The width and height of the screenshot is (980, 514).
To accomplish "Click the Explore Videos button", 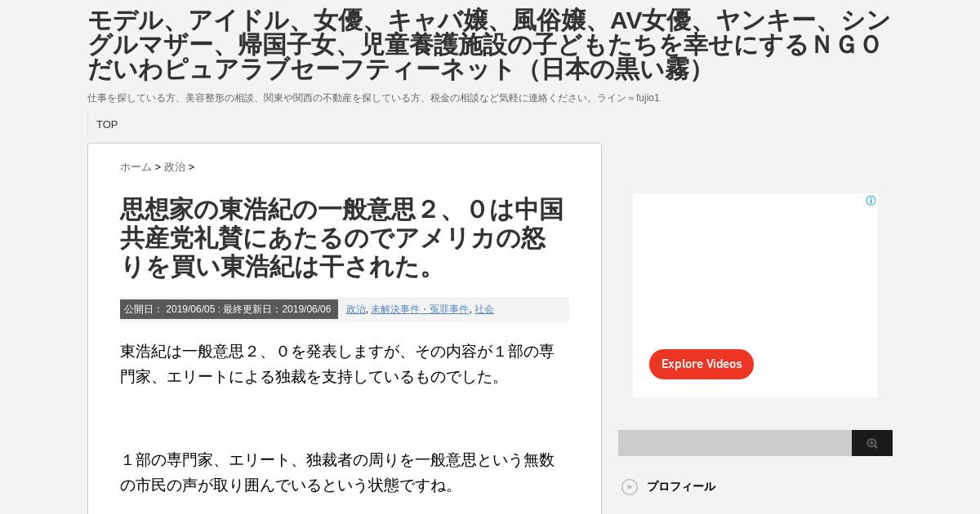I will click(702, 364).
